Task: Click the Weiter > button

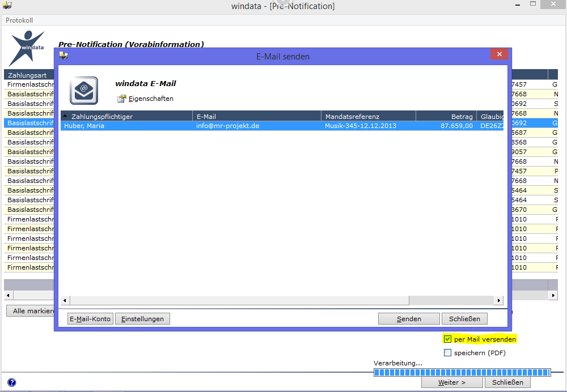Action: pyautogui.click(x=452, y=382)
